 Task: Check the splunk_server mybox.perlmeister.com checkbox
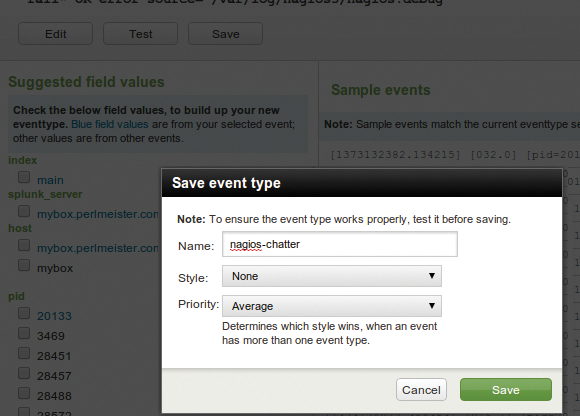(x=24, y=211)
